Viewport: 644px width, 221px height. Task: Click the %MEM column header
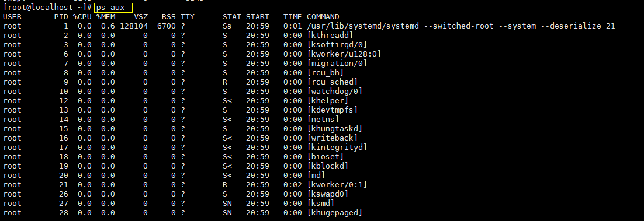click(x=106, y=17)
